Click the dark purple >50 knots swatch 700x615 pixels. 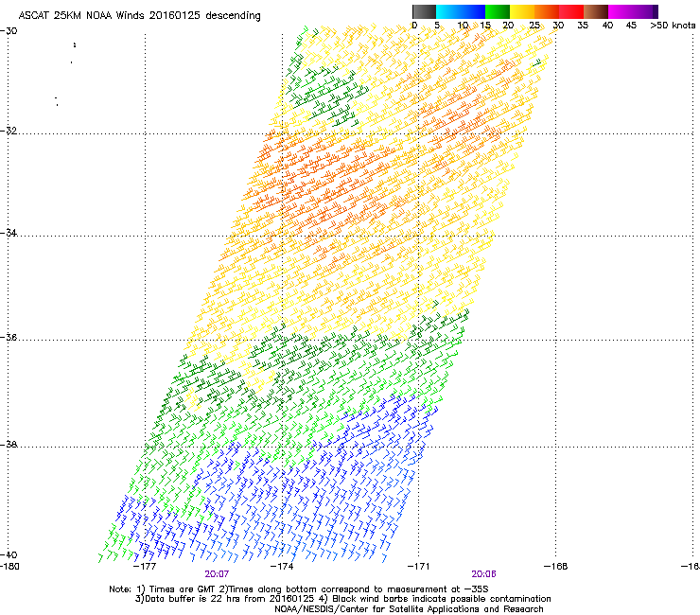tap(656, 11)
